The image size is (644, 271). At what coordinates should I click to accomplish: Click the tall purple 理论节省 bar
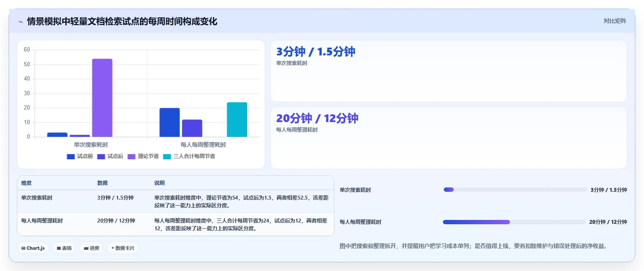coord(102,98)
